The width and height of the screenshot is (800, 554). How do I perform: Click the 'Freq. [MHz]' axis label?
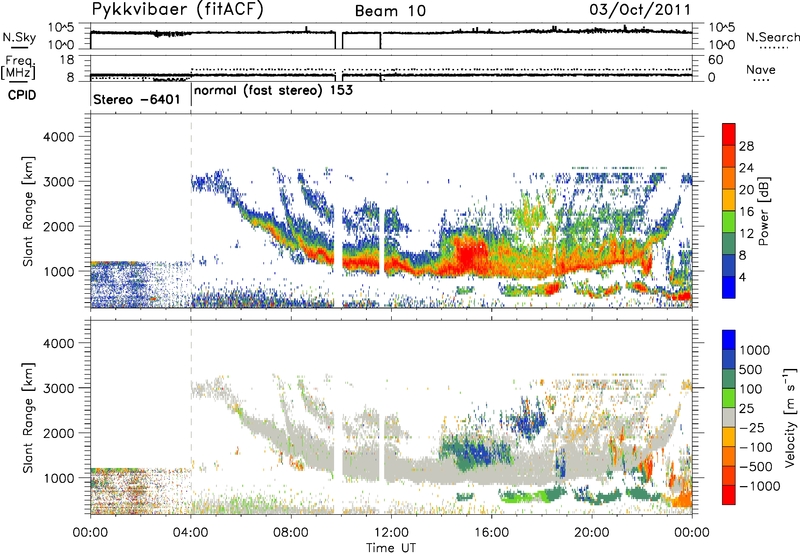tap(18, 68)
